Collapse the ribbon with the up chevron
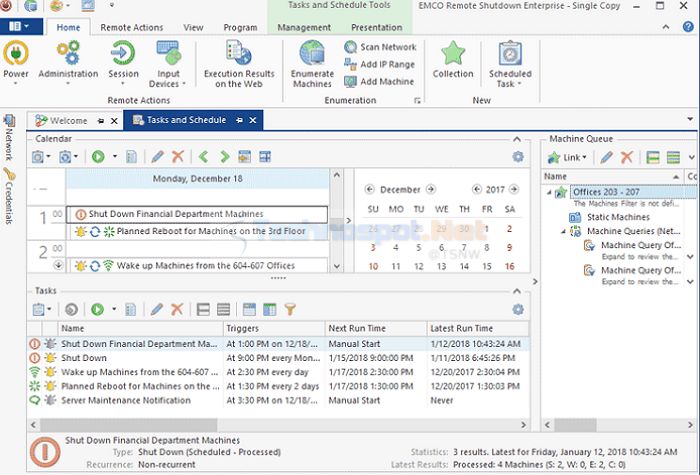Screen dimensions: 700x475 (x=666, y=27)
